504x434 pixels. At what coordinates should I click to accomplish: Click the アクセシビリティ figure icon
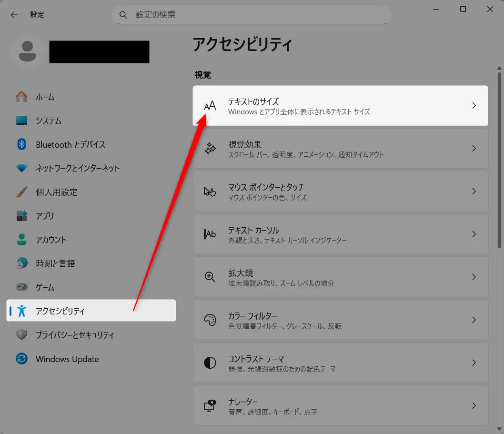(x=21, y=311)
